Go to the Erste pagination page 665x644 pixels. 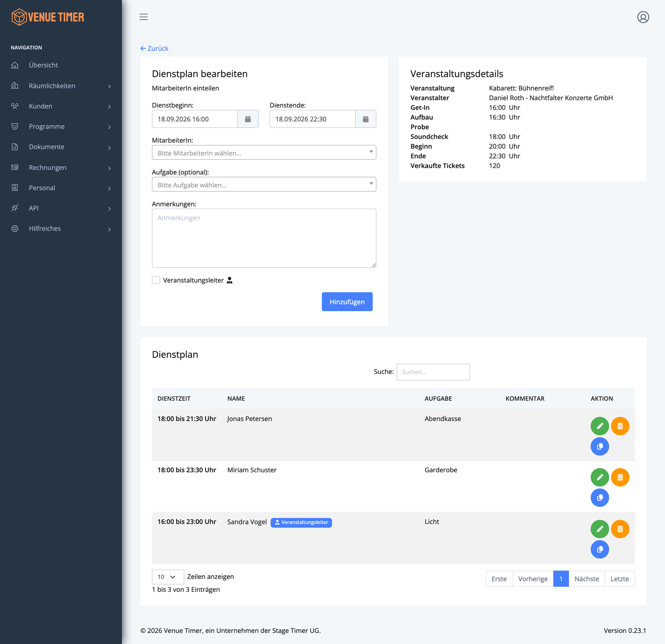click(499, 579)
